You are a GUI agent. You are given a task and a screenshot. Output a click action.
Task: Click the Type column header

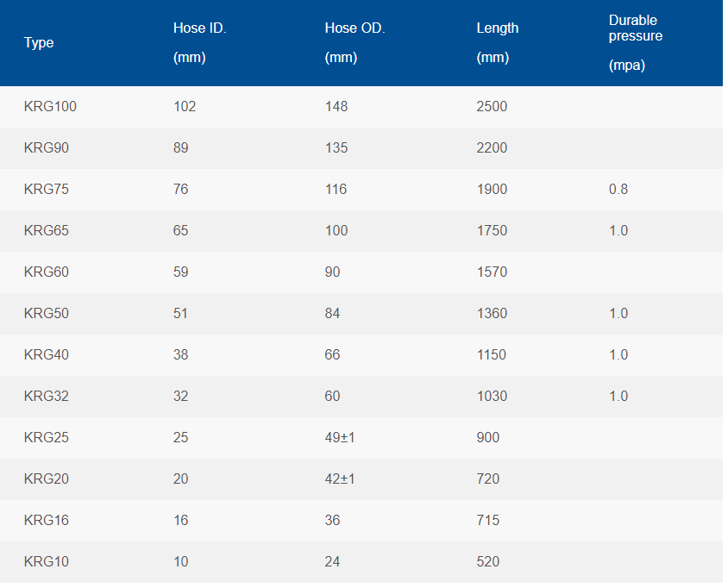tap(39, 43)
